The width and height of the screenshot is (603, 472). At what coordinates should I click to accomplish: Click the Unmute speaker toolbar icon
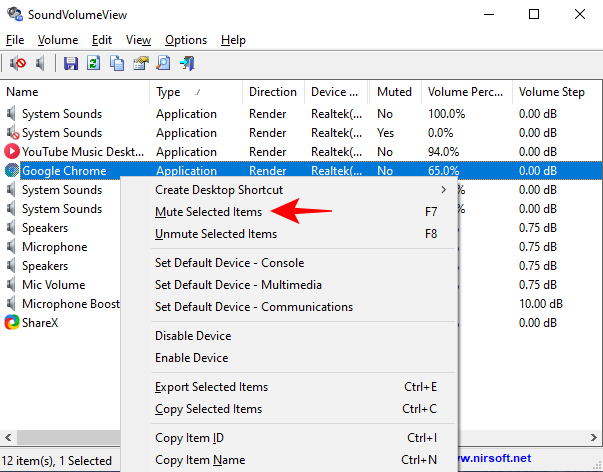pos(41,64)
